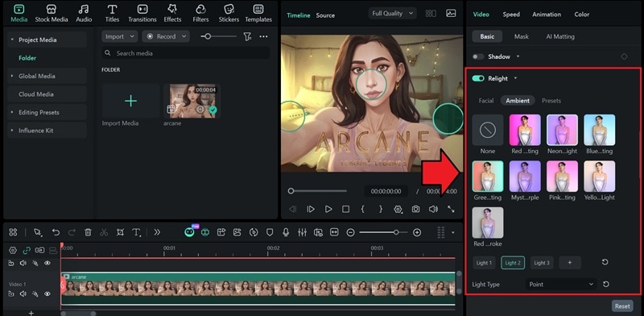Record a voiceover with microphone icon
This screenshot has width=644, height=316.
(286, 232)
